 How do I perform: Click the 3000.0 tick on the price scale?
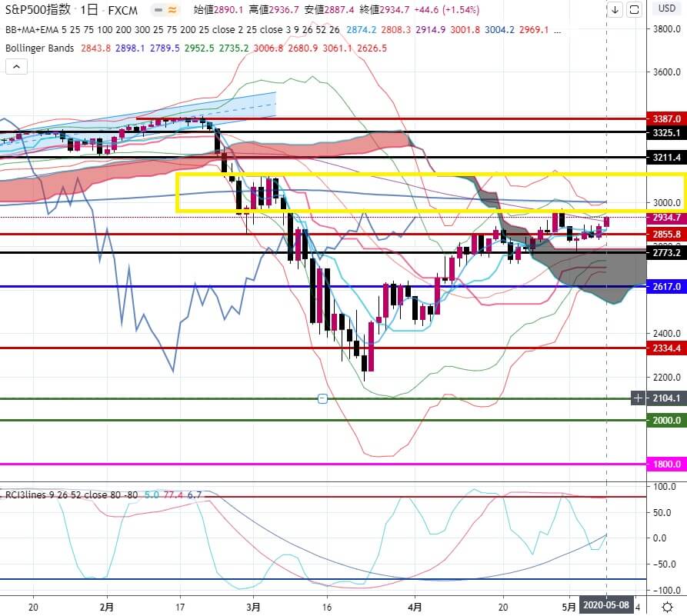click(x=666, y=203)
